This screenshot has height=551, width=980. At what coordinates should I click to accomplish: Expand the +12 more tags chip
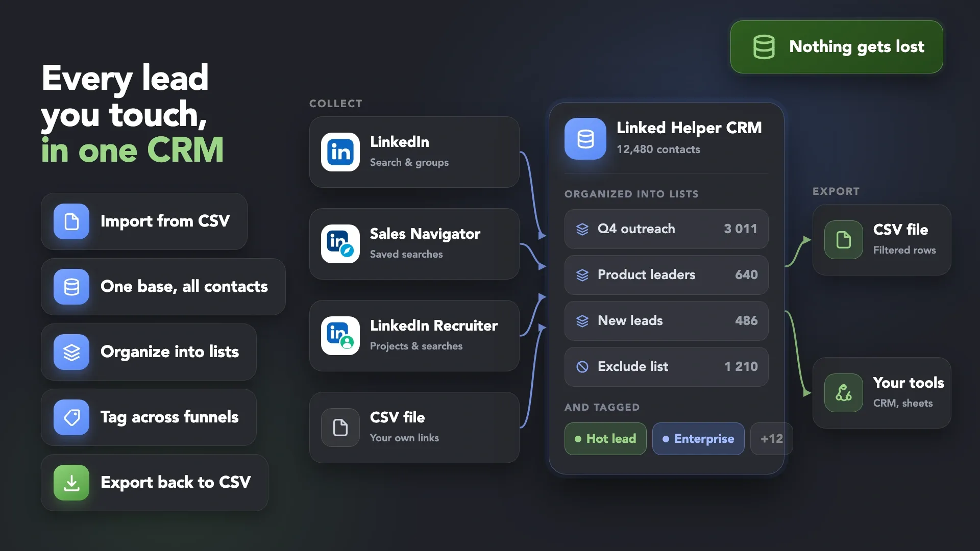click(x=771, y=439)
